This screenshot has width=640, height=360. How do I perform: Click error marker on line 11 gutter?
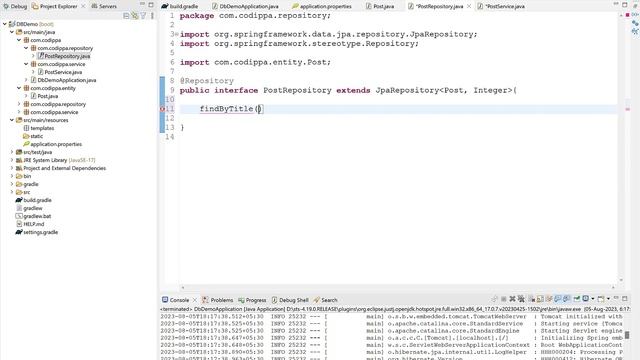(x=163, y=109)
